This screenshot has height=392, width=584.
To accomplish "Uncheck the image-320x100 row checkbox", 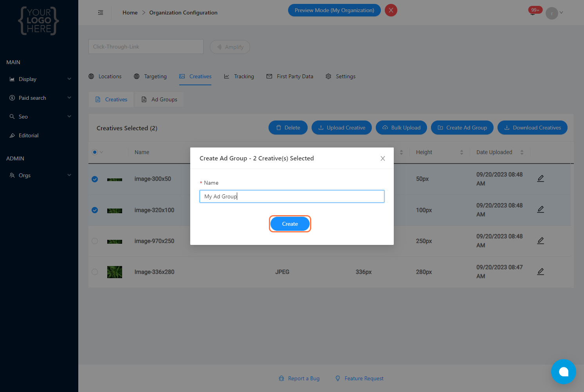I will (95, 210).
